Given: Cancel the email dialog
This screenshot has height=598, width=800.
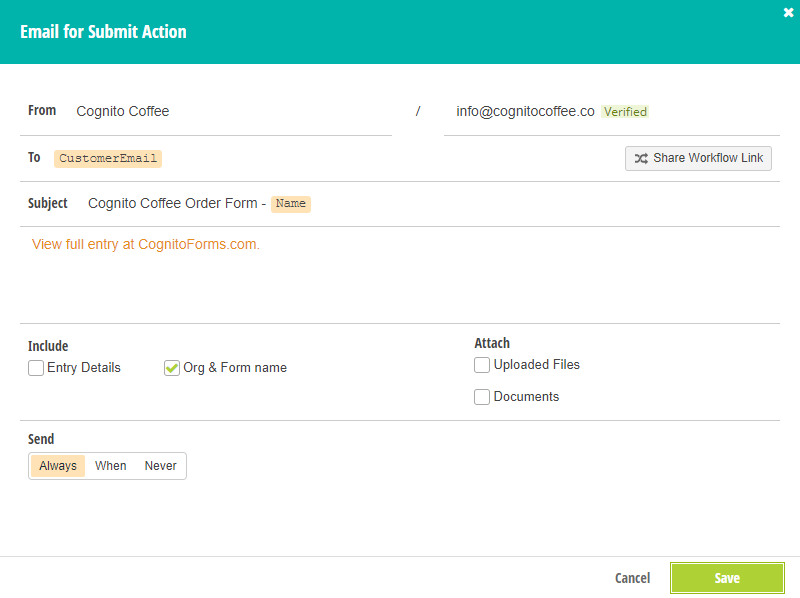Looking at the screenshot, I should [x=633, y=578].
